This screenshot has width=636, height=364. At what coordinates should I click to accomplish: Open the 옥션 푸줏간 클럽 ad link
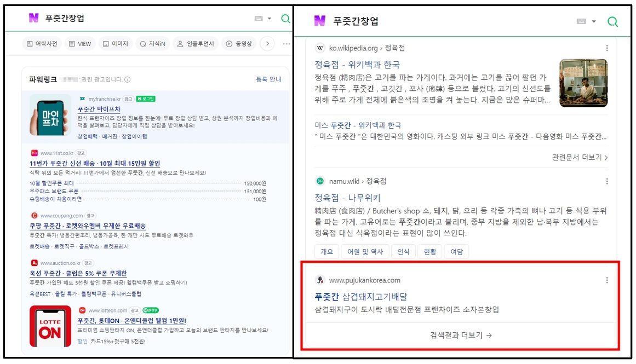[78, 273]
